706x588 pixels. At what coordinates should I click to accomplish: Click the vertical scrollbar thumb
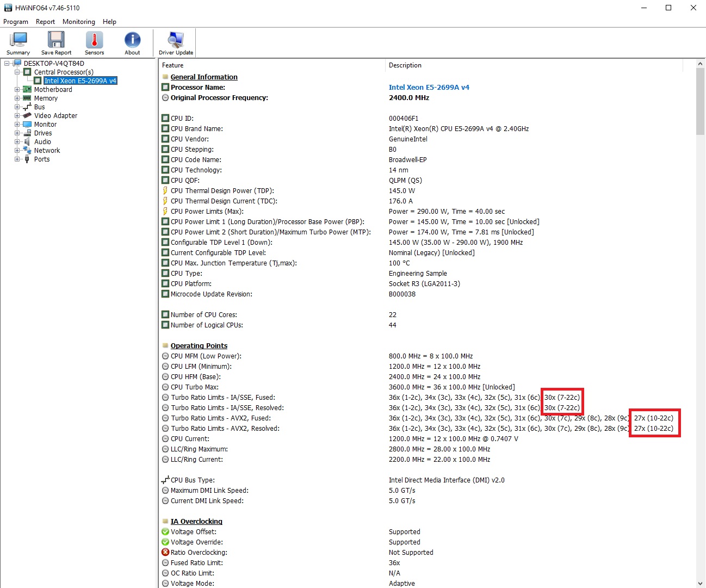click(x=701, y=101)
